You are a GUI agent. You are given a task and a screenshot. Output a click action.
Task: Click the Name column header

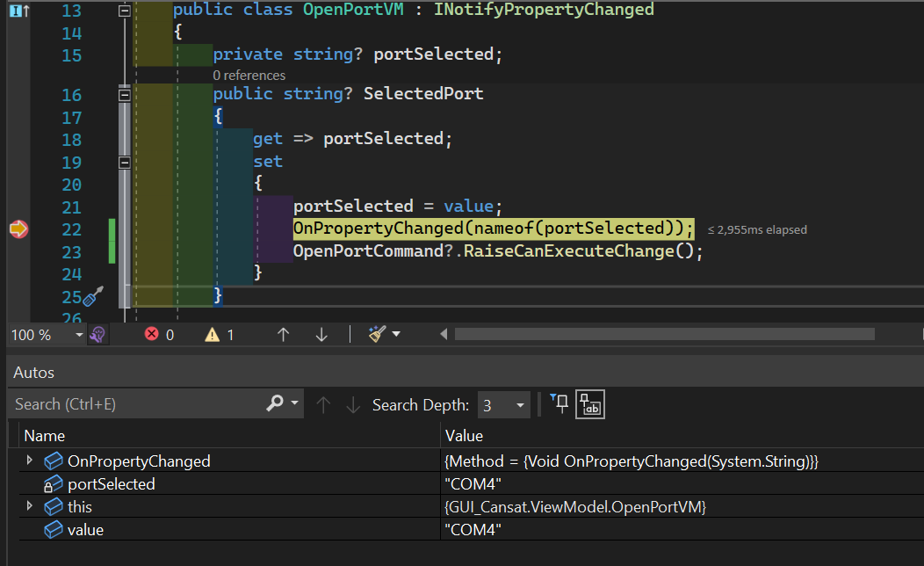pos(45,436)
